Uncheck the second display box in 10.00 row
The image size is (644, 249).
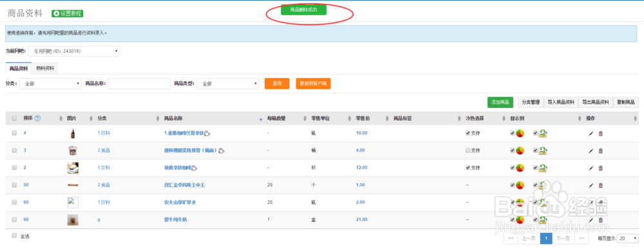pyautogui.click(x=535, y=133)
